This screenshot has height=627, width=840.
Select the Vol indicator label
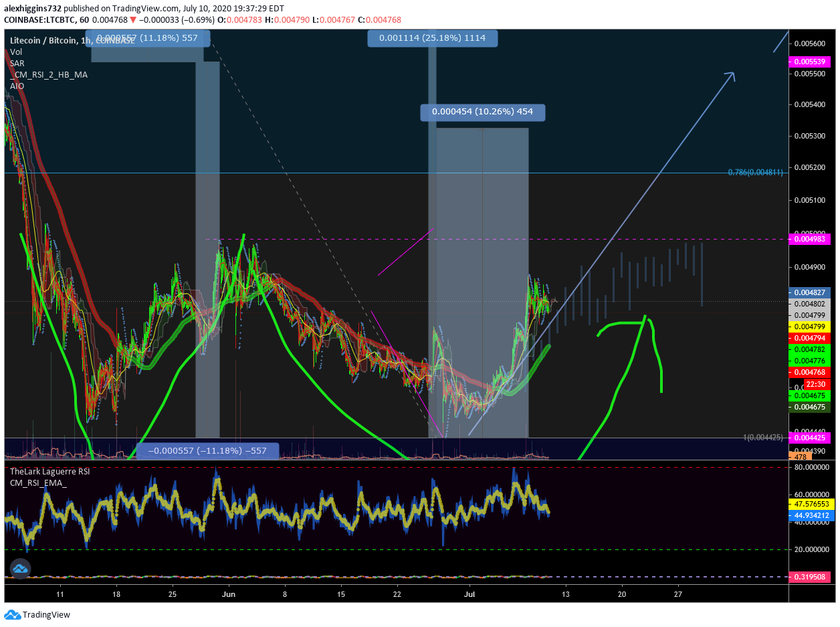(x=16, y=52)
